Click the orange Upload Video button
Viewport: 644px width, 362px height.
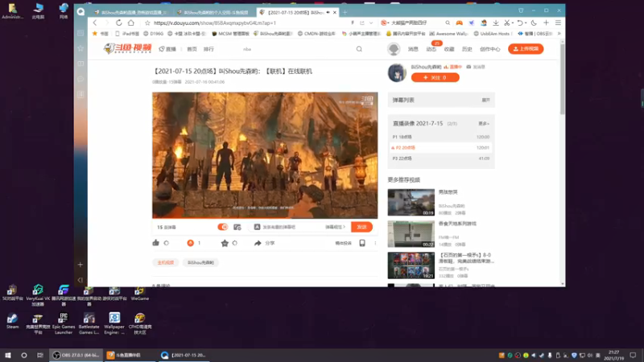[526, 49]
